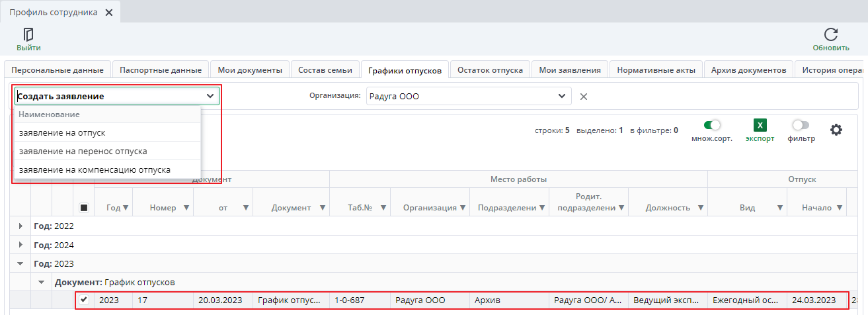Click the number 17 cell
The width and height of the screenshot is (868, 315).
pos(163,300)
